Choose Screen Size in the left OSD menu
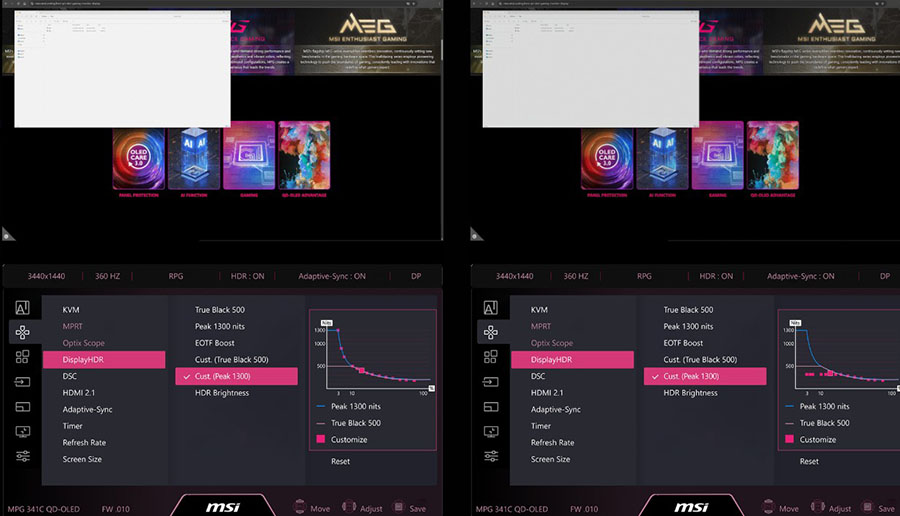This screenshot has height=516, width=900. click(x=82, y=459)
